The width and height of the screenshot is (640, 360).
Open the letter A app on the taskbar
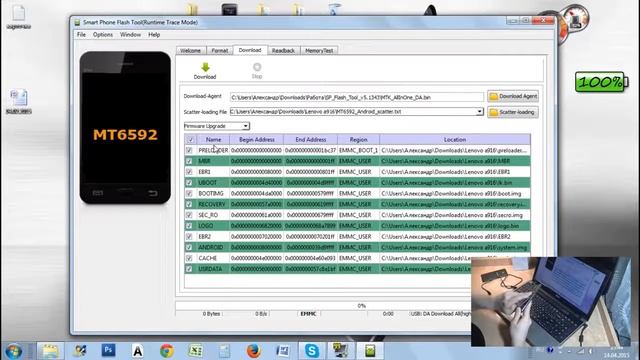pos(138,351)
